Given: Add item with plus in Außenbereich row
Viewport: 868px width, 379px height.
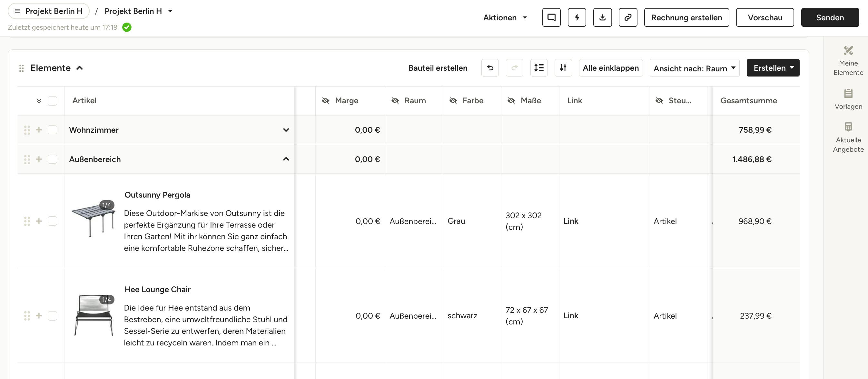Looking at the screenshot, I should [x=39, y=159].
